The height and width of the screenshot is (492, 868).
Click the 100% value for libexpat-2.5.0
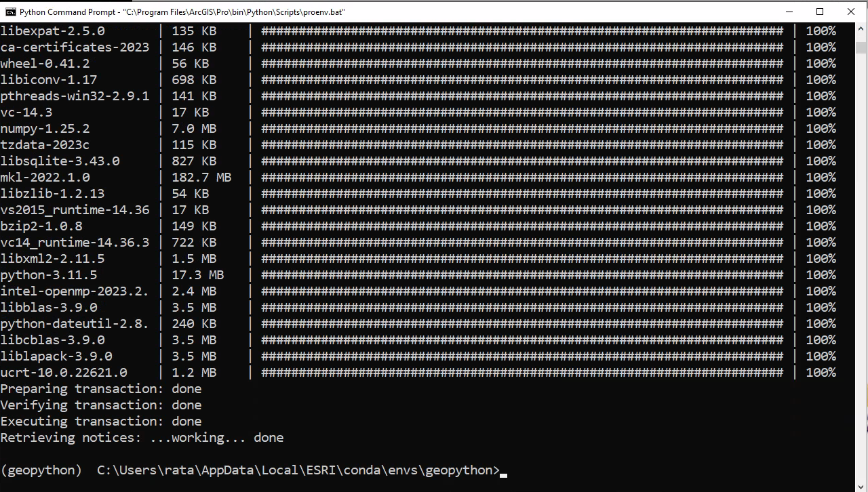pyautogui.click(x=821, y=31)
